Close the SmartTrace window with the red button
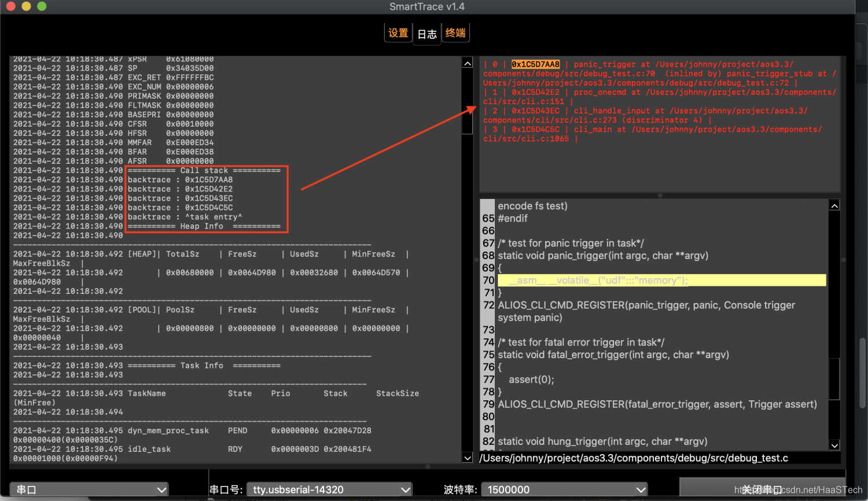Image resolution: width=868 pixels, height=501 pixels. point(11,6)
